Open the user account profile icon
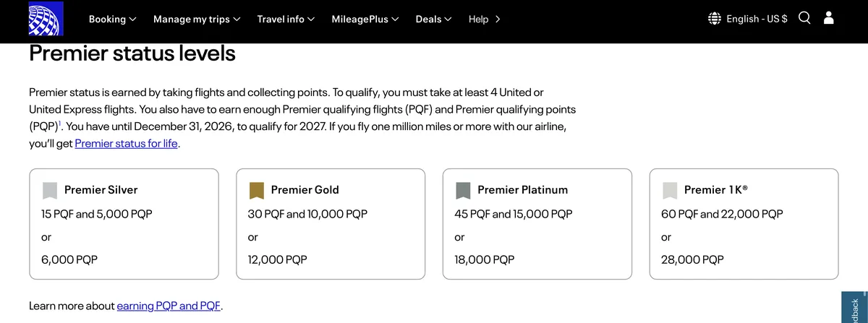 (x=829, y=18)
